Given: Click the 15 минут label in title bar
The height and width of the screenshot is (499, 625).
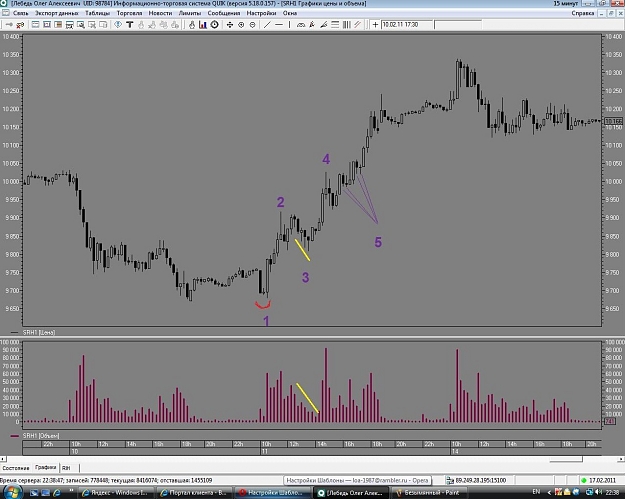Looking at the screenshot, I should tap(565, 4).
